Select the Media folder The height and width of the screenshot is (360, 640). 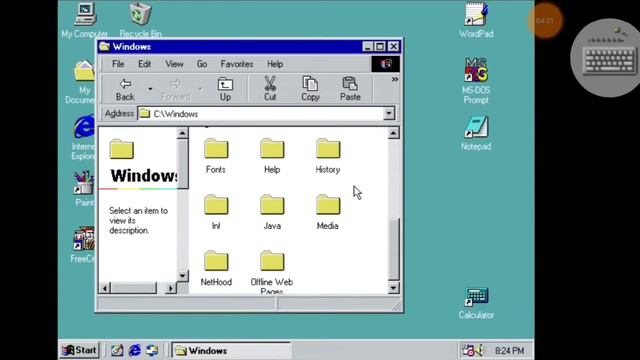[328, 212]
